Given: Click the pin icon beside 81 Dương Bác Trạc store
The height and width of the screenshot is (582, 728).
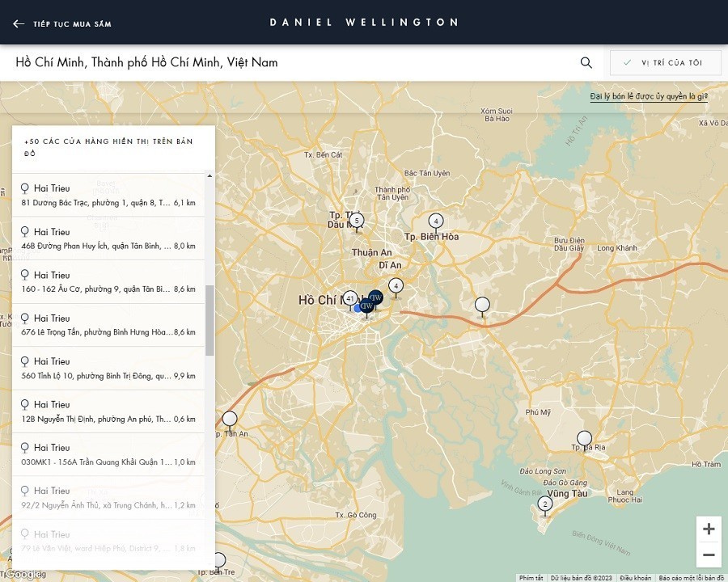Looking at the screenshot, I should [25, 188].
